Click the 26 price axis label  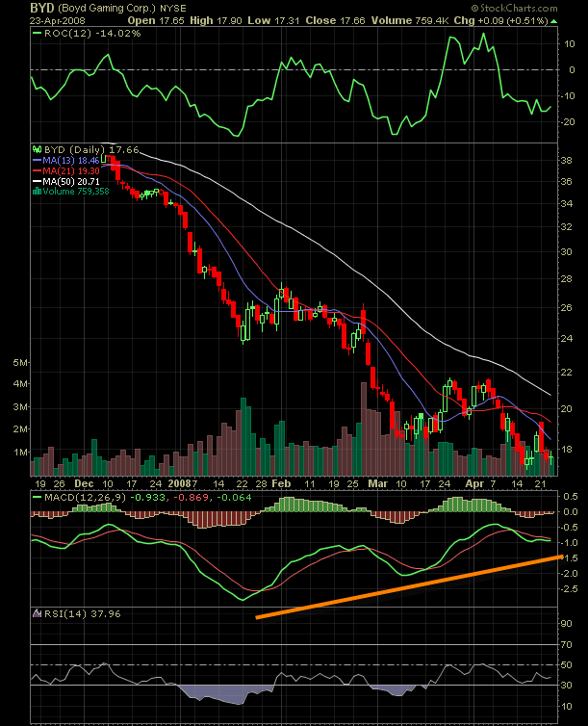pos(567,308)
